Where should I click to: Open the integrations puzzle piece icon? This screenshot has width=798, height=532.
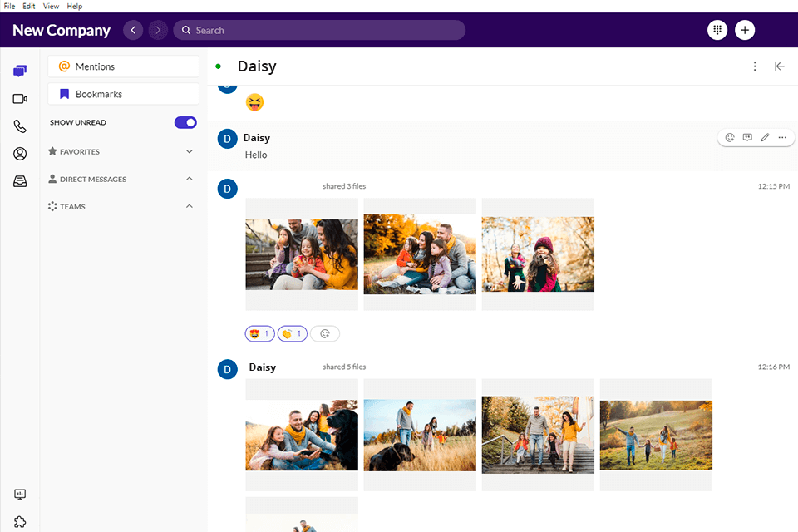(x=20, y=522)
